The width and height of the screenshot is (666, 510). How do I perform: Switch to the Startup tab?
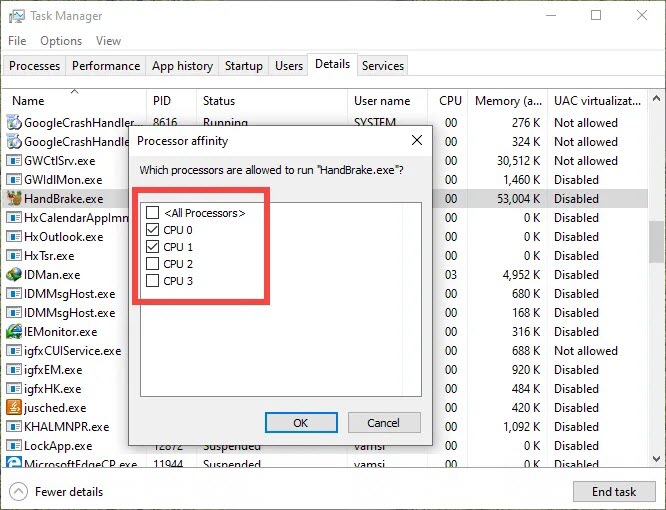click(243, 66)
